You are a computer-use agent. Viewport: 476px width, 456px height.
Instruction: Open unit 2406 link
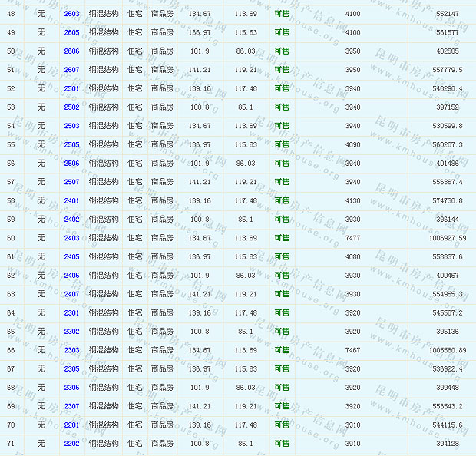tap(71, 276)
